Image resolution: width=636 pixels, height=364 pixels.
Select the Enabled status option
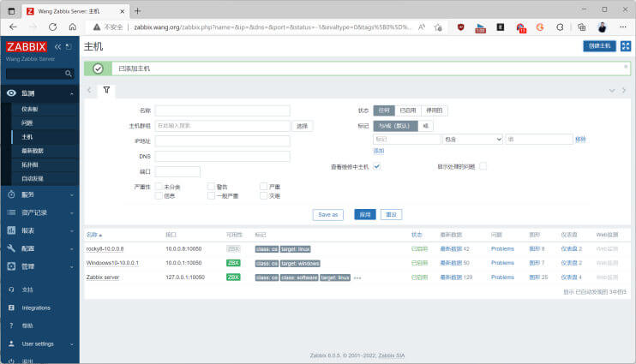point(408,110)
